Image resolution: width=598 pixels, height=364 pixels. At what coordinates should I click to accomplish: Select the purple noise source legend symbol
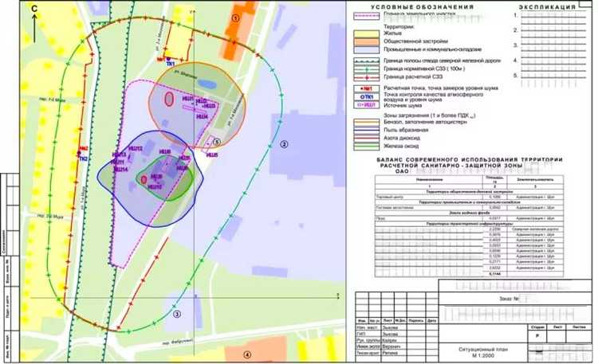pyautogui.click(x=368, y=104)
